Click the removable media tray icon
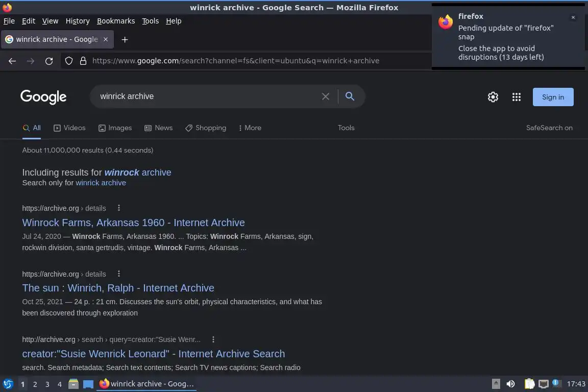This screenshot has height=392, width=588. point(496,384)
